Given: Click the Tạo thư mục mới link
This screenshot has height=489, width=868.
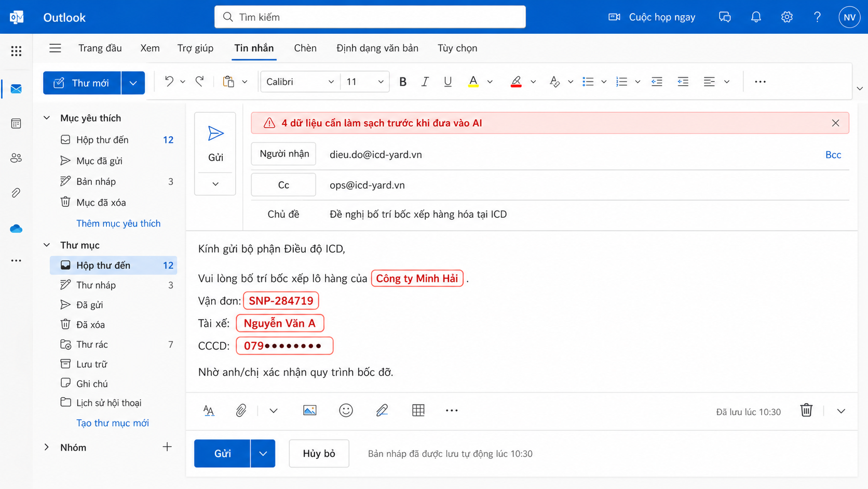Looking at the screenshot, I should coord(113,423).
